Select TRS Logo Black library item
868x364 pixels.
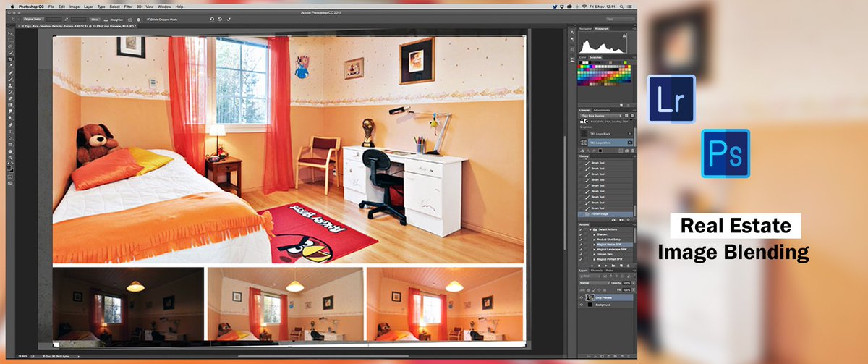point(605,134)
